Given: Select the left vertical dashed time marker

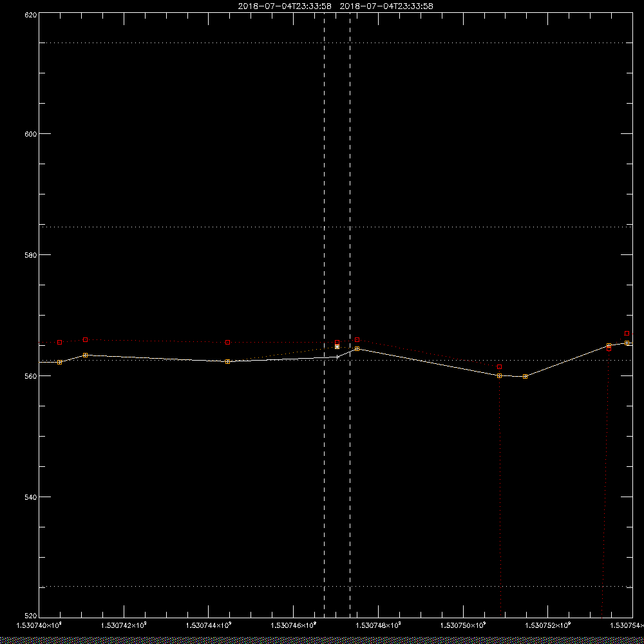Looking at the screenshot, I should click(325, 315).
